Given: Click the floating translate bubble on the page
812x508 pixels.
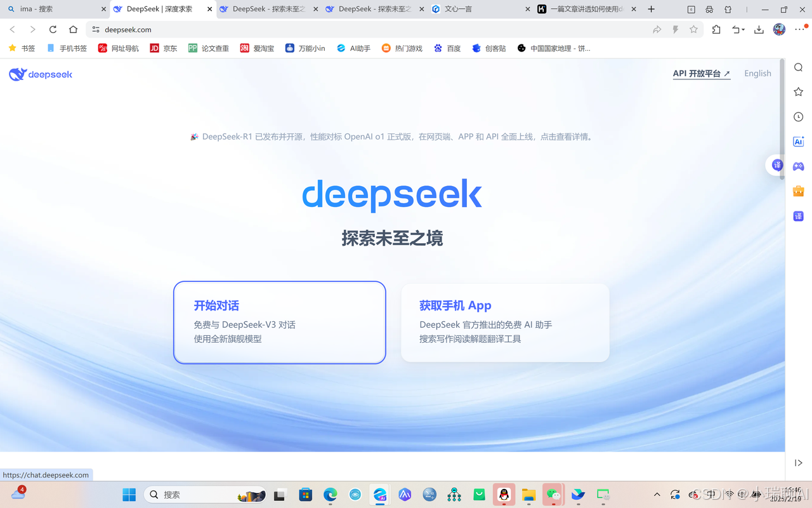Looking at the screenshot, I should (x=777, y=165).
